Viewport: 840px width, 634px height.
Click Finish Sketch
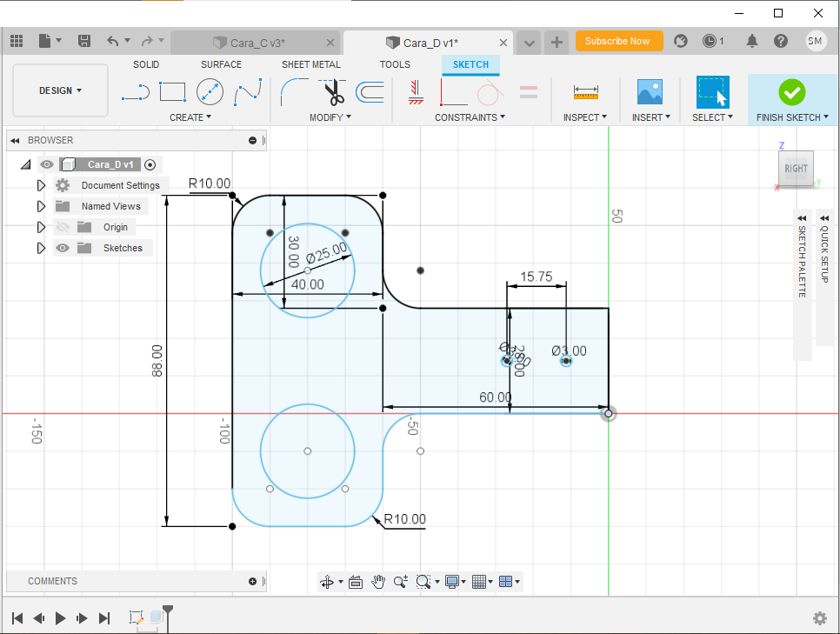click(x=792, y=100)
